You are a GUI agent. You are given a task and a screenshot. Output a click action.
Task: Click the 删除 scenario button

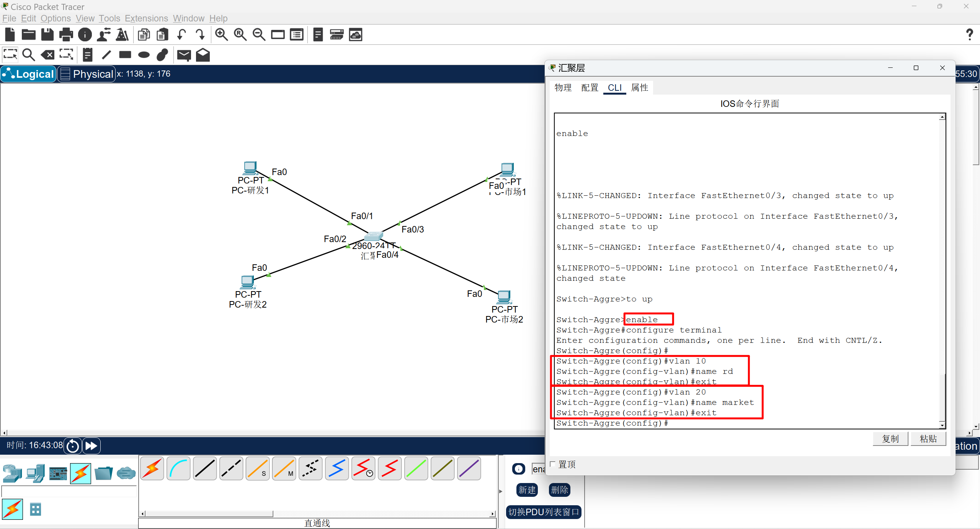click(559, 490)
